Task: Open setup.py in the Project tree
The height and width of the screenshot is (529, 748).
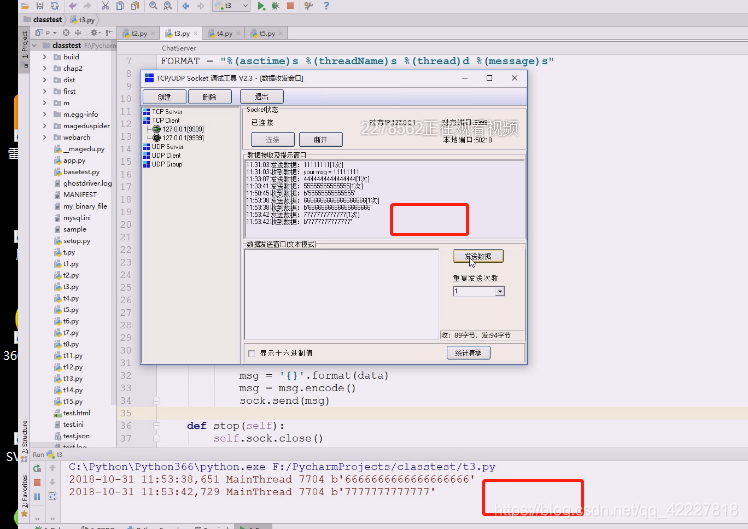Action: pyautogui.click(x=72, y=241)
